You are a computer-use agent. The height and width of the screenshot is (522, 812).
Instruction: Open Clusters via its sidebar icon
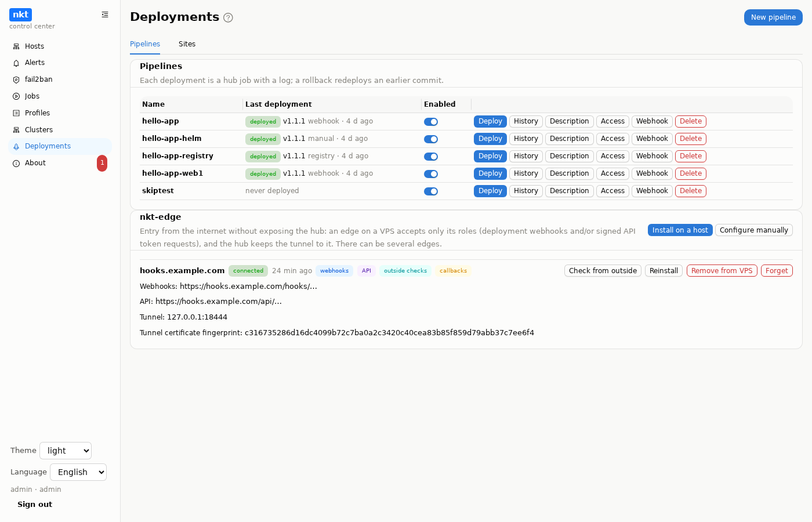click(x=16, y=130)
